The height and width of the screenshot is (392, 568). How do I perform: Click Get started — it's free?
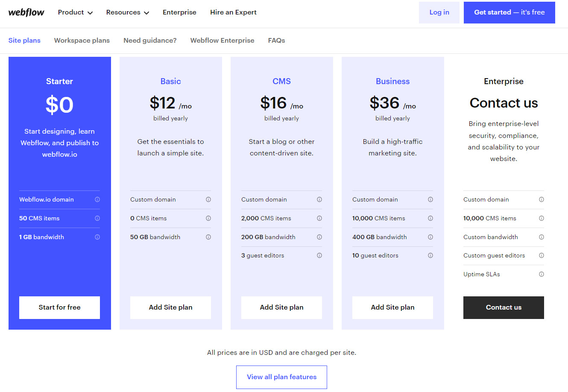tap(509, 12)
